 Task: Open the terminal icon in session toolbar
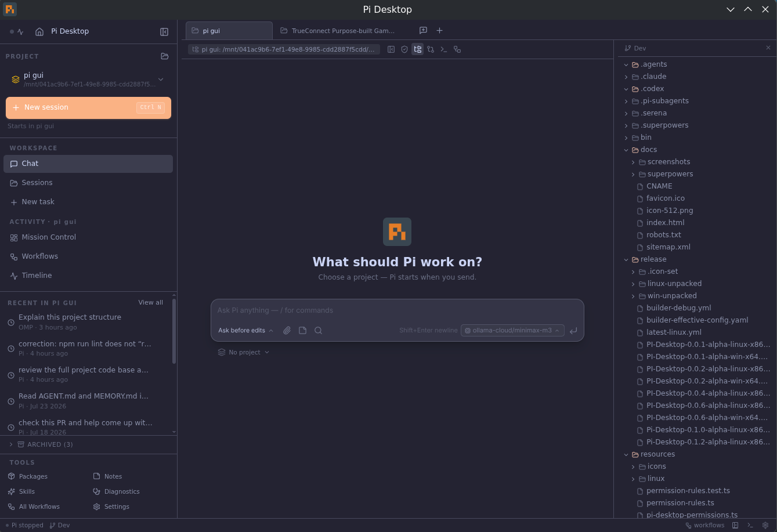coord(443,49)
